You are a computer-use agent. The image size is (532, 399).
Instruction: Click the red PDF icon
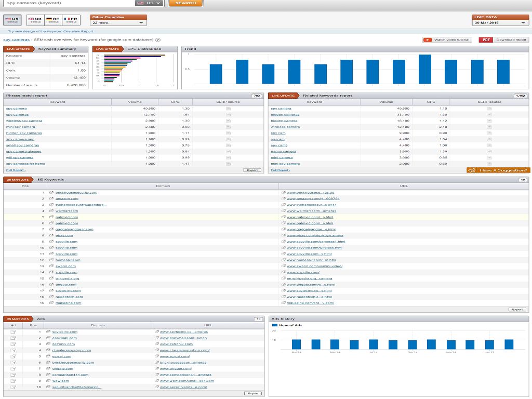(x=485, y=39)
